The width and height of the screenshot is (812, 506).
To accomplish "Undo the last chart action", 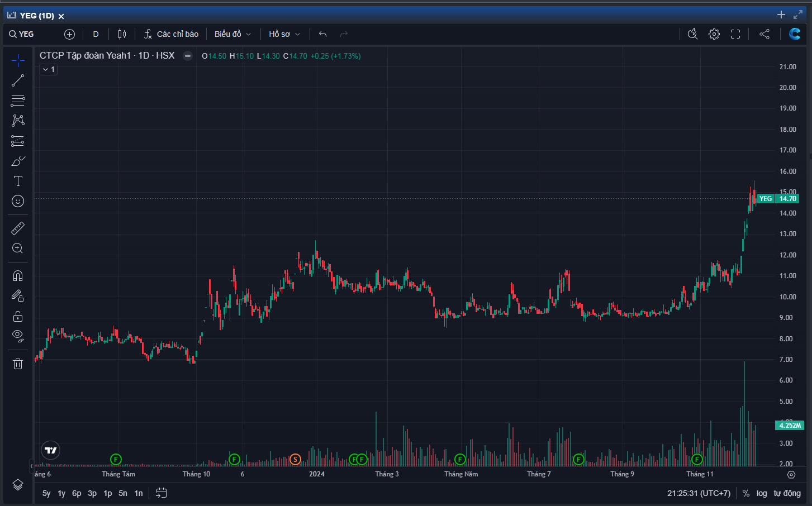I will [x=322, y=34].
